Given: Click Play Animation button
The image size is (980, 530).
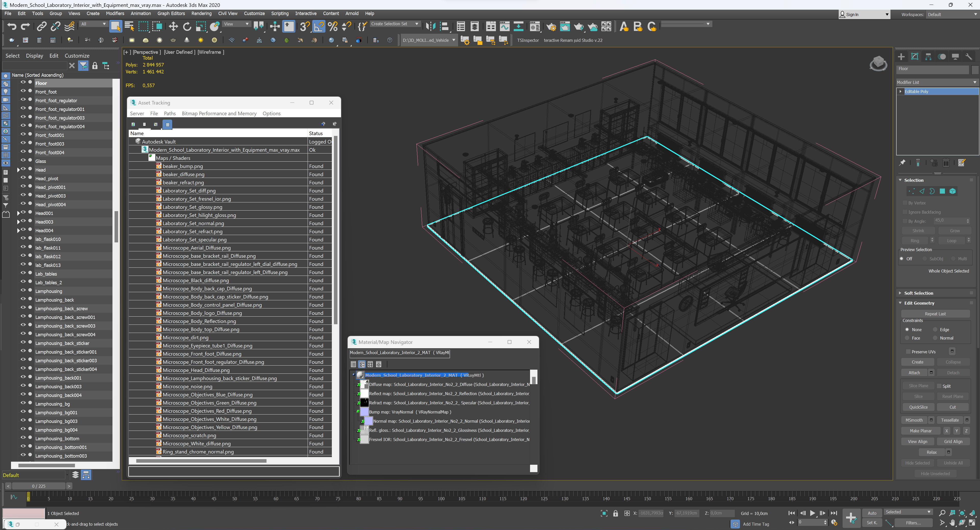Looking at the screenshot, I should click(813, 513).
